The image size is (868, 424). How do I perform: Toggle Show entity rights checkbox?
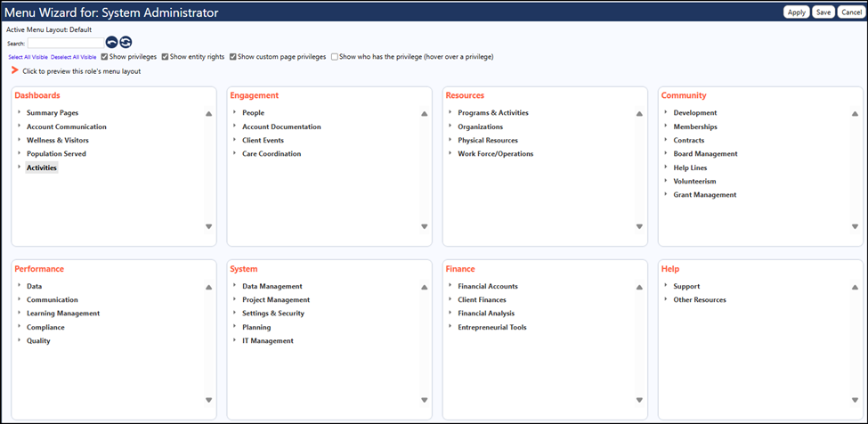click(165, 56)
